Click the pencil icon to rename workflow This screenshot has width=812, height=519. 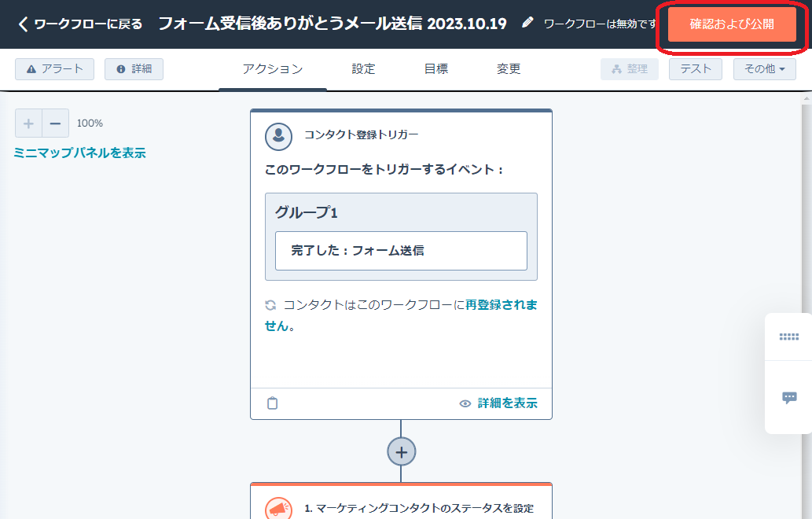(527, 23)
